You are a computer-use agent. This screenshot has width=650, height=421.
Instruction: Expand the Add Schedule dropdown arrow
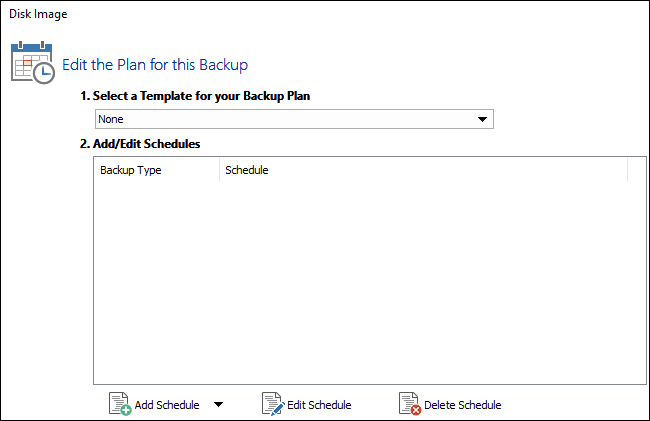tap(218, 405)
